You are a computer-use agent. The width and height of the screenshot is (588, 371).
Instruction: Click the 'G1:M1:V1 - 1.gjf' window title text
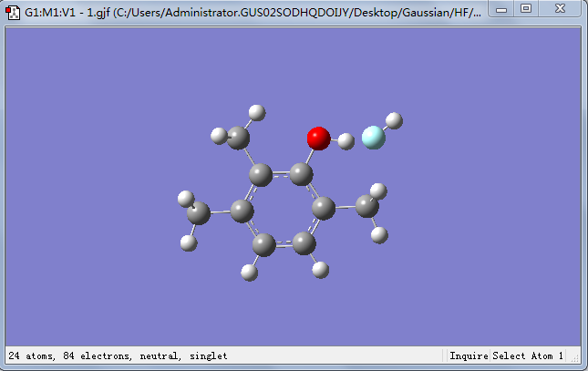[x=67, y=13]
